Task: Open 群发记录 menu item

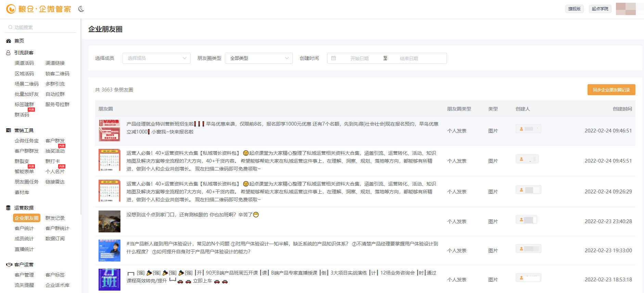Action: coord(55,218)
